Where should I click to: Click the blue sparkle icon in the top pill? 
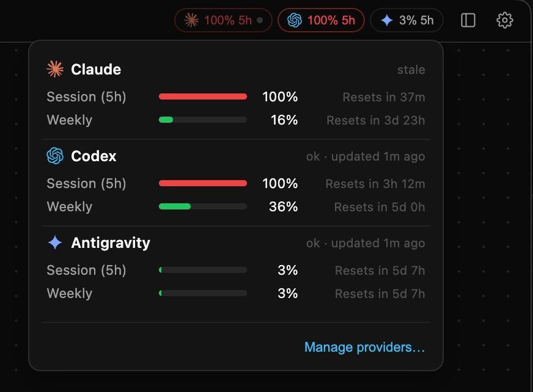coord(387,20)
